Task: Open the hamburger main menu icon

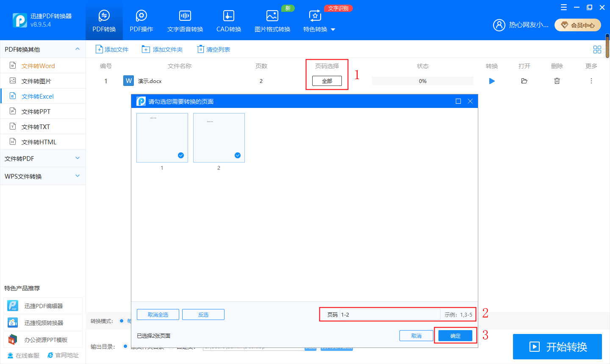Action: [x=564, y=7]
